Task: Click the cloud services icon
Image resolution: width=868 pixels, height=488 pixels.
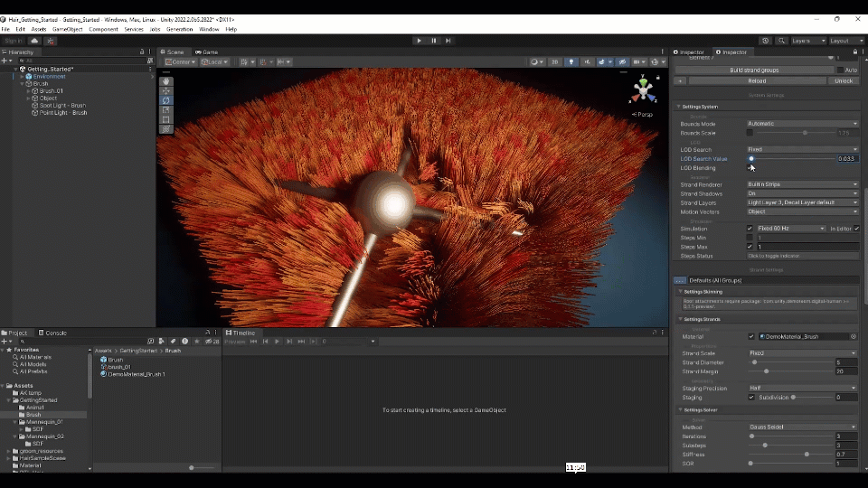Action: 34,41
